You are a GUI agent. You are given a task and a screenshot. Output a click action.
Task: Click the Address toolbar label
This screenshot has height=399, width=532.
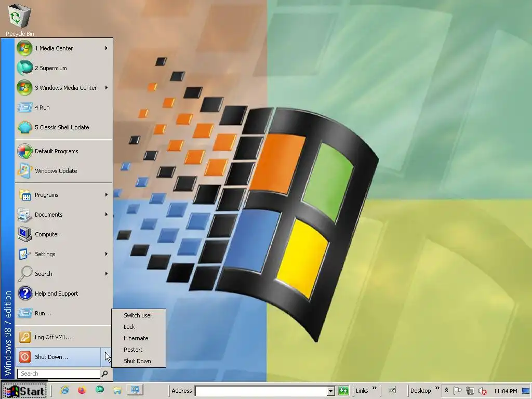click(x=181, y=391)
